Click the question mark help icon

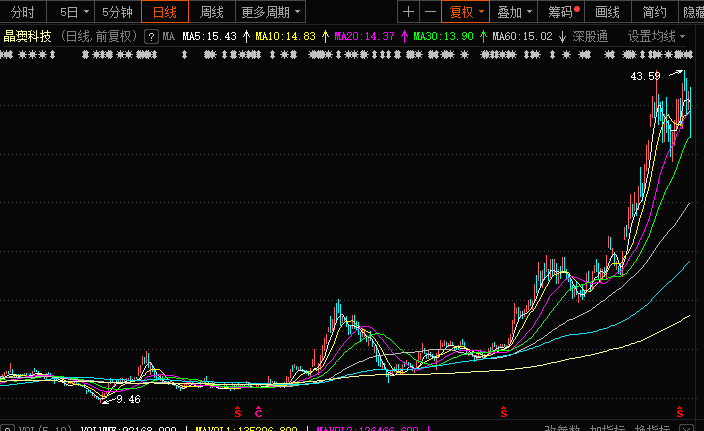151,36
